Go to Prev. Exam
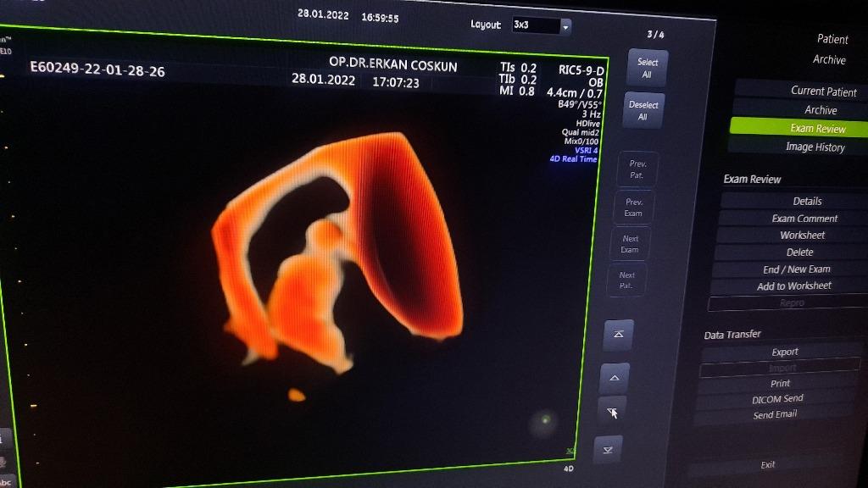868x488 pixels. coord(633,208)
